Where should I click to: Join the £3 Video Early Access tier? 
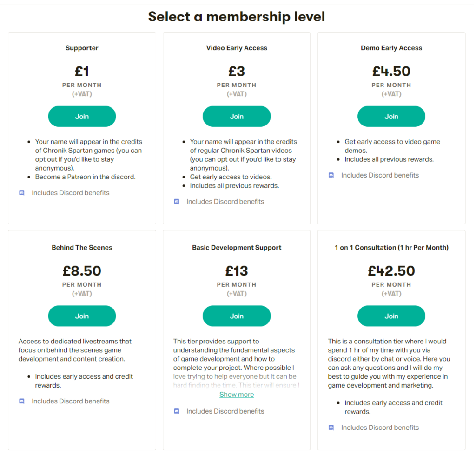point(237,117)
